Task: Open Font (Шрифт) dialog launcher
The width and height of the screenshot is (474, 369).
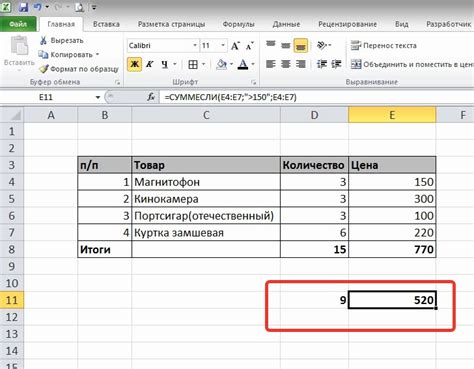Action: point(253,82)
